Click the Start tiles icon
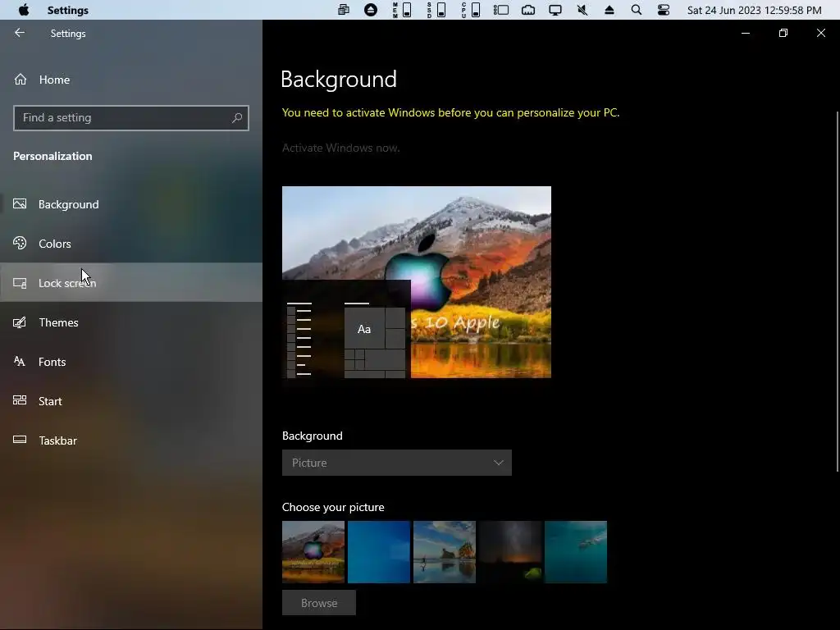 20,400
